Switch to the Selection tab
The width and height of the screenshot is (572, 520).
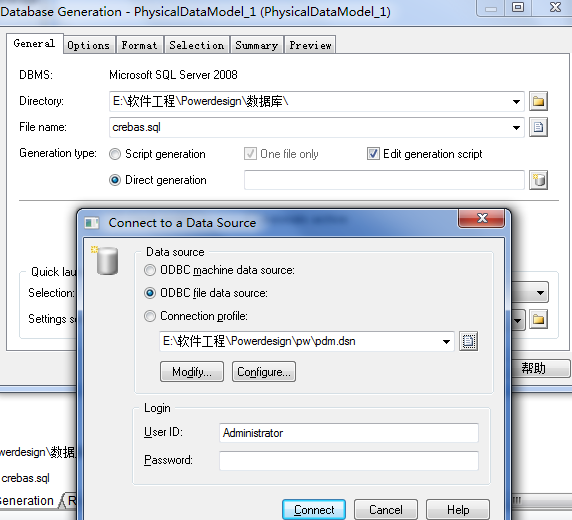(x=197, y=45)
